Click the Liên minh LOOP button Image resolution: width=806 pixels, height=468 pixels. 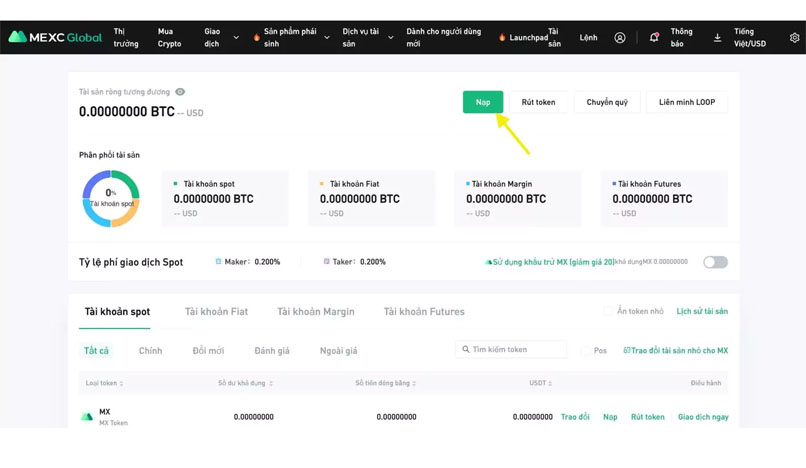[x=687, y=102]
